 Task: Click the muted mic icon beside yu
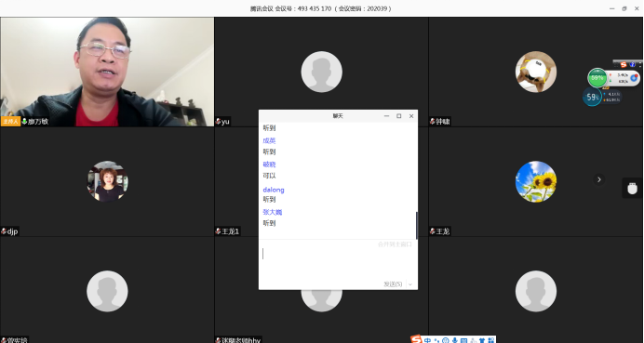pyautogui.click(x=218, y=122)
